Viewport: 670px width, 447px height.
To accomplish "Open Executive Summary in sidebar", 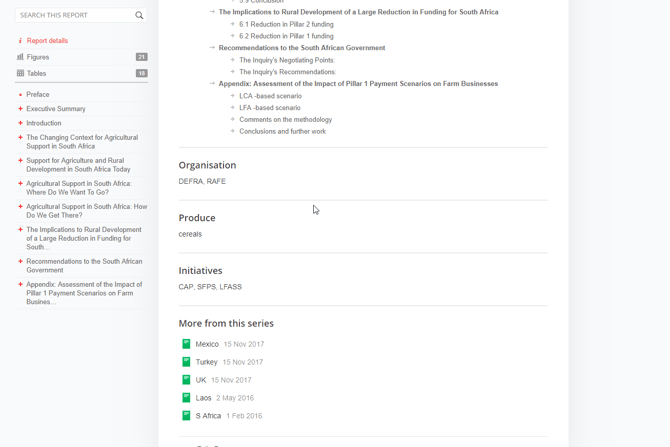I will coord(56,109).
